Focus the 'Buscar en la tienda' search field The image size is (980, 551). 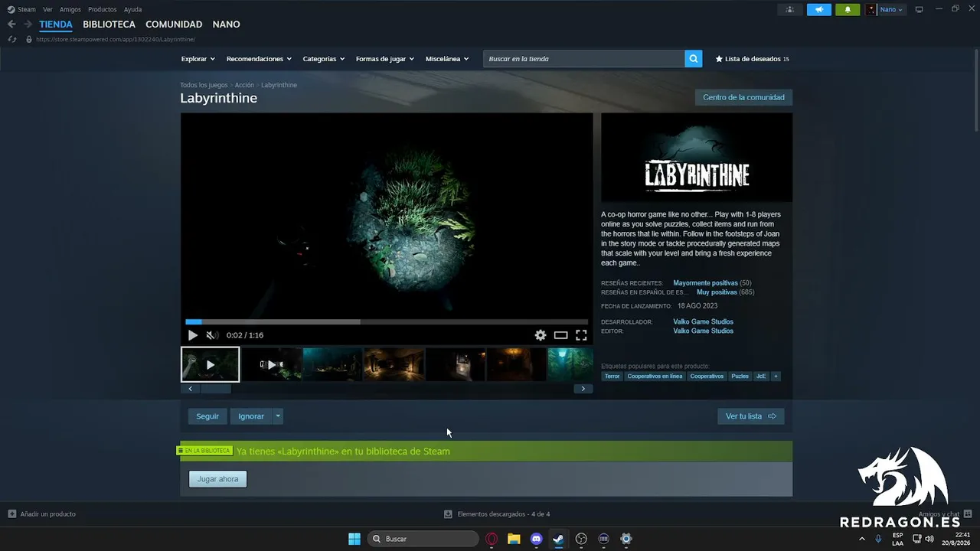tap(584, 59)
